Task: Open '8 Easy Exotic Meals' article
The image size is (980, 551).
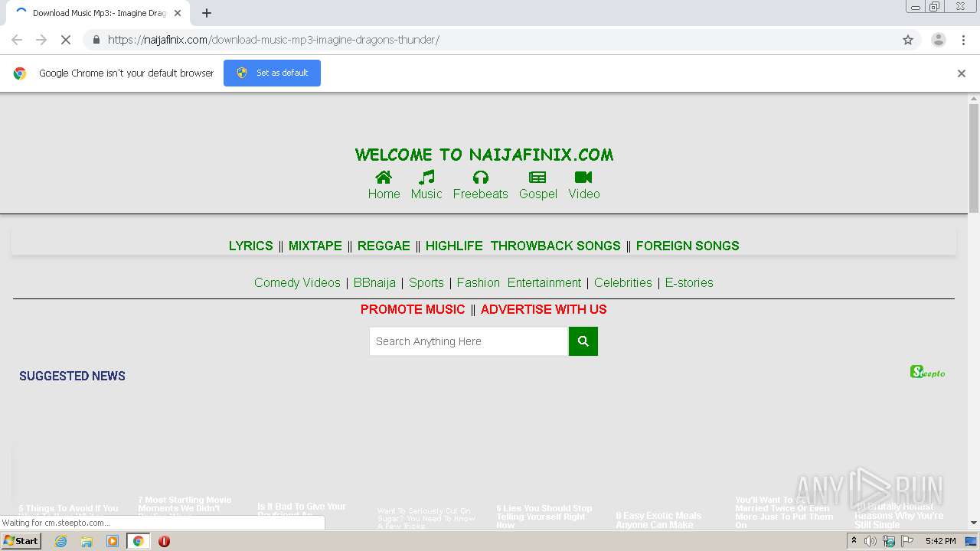Action: click(x=658, y=520)
